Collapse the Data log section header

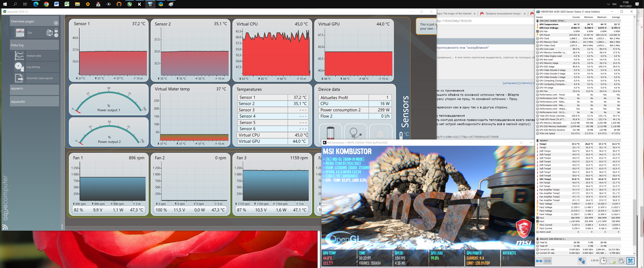(x=34, y=45)
